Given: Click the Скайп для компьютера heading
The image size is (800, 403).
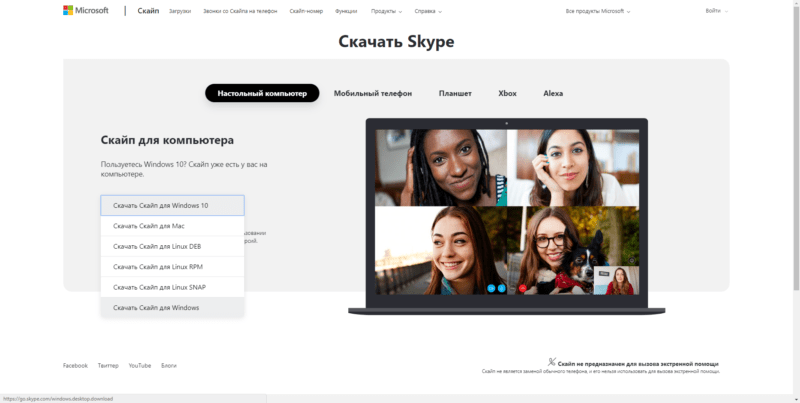Looking at the screenshot, I should (167, 140).
